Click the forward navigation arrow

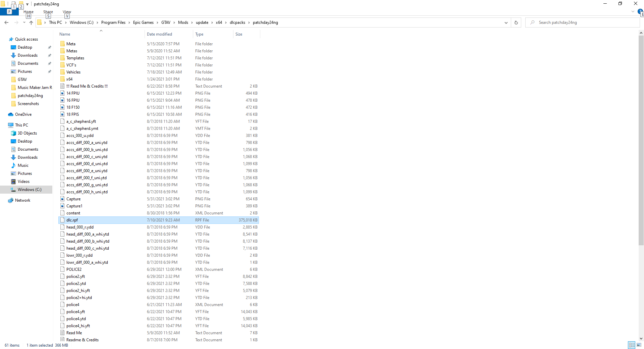point(16,22)
